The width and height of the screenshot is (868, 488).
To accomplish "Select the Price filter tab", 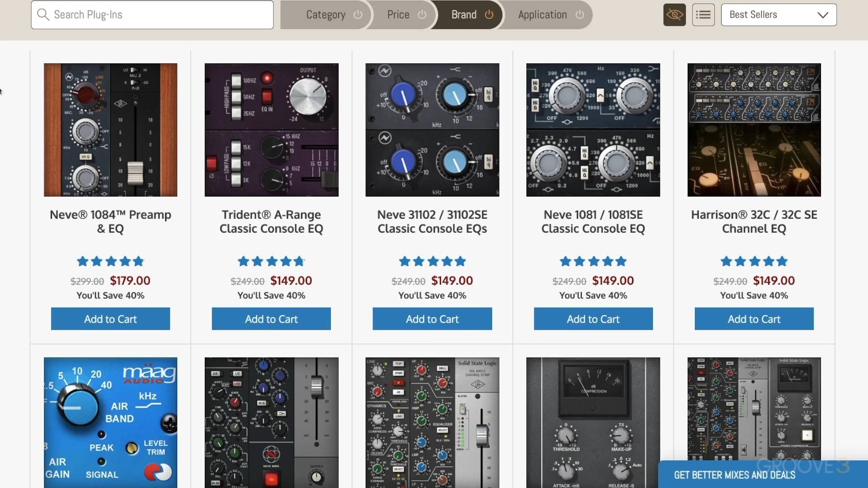I will [398, 14].
